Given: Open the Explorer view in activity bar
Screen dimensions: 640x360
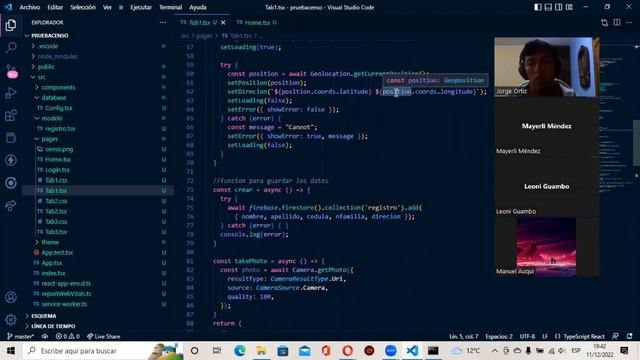Looking at the screenshot, I should [11, 25].
